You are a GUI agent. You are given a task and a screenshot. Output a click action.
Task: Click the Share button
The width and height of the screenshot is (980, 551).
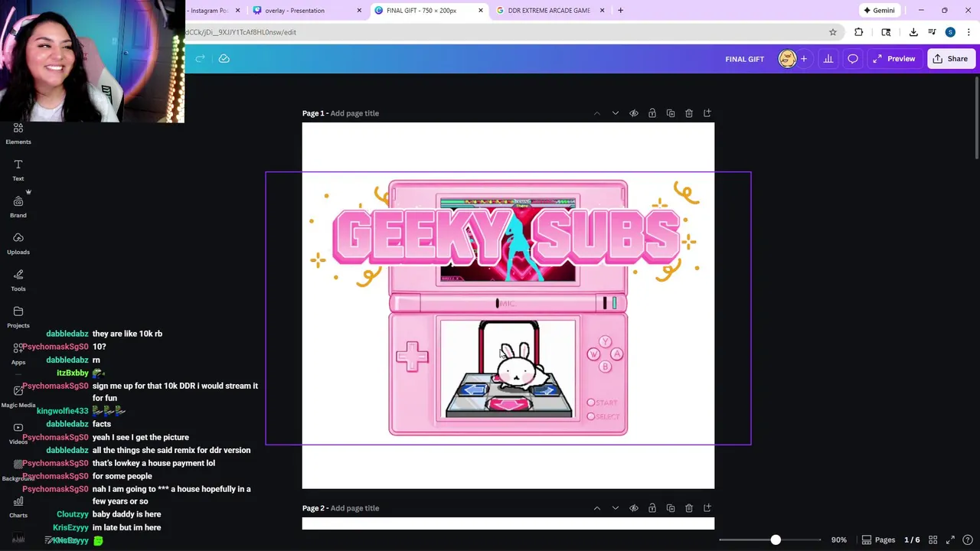[x=950, y=59]
